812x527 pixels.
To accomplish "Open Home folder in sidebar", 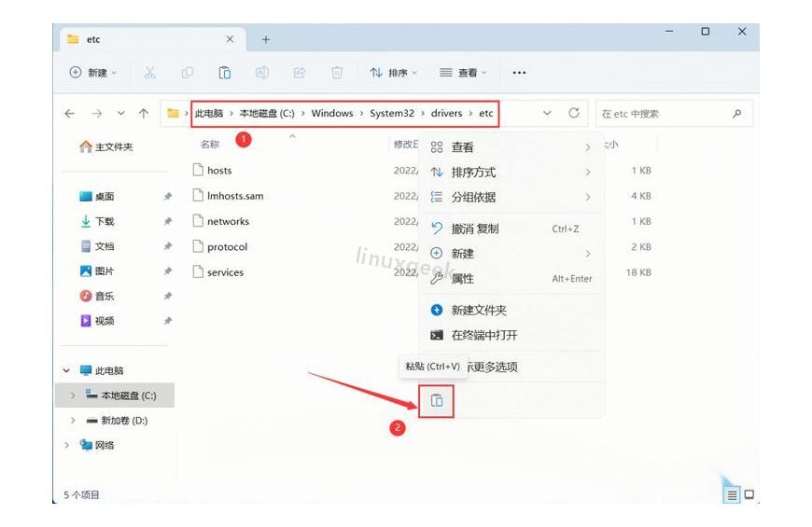I will point(106,147).
